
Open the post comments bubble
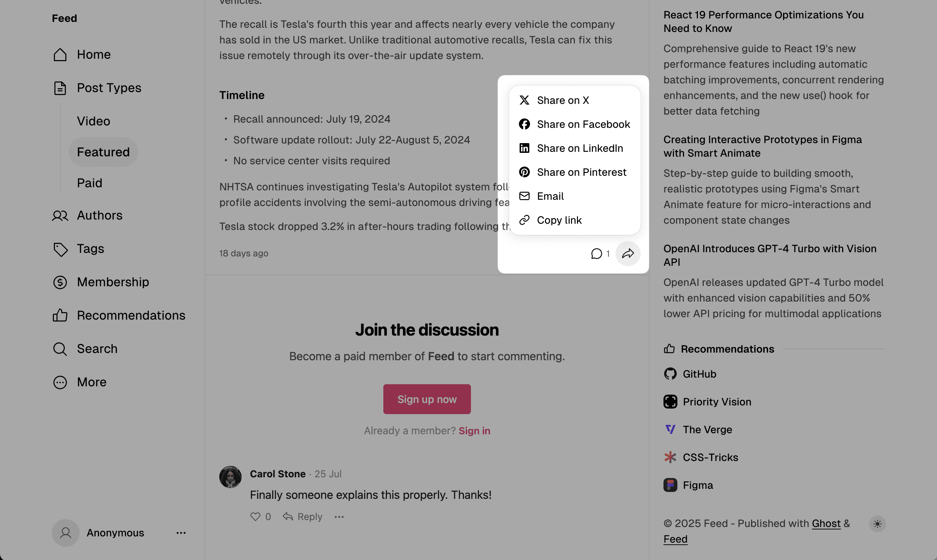point(597,254)
